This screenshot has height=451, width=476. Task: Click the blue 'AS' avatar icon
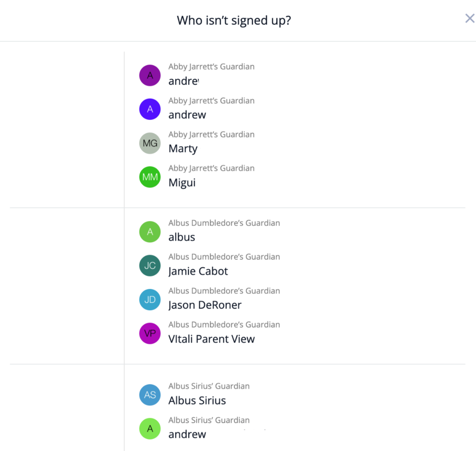coord(150,395)
